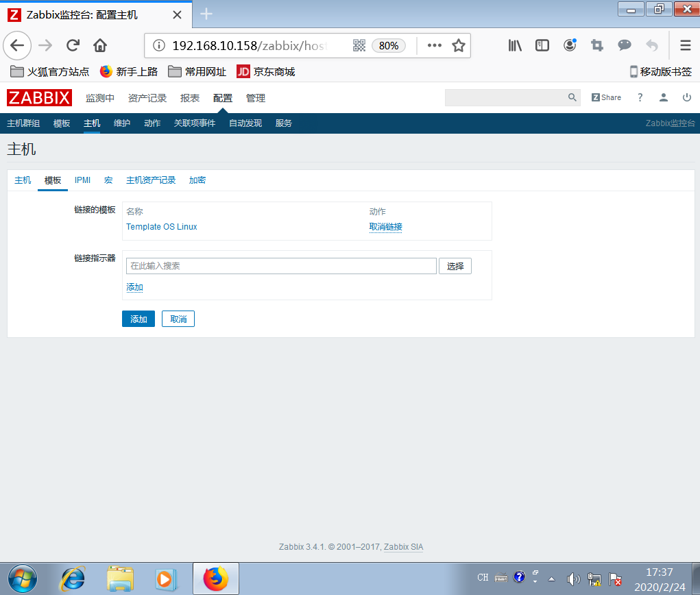Toggle the sidebar view icon
The height and width of the screenshot is (595, 700).
point(542,45)
